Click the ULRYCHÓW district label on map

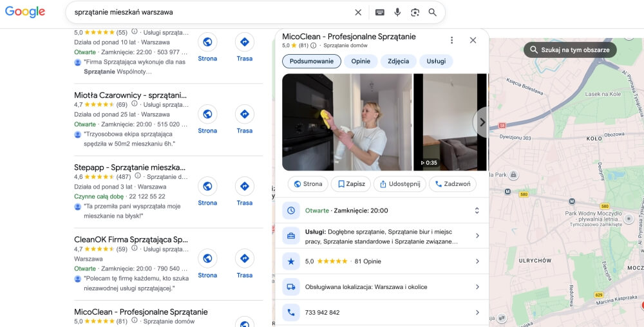535,261
